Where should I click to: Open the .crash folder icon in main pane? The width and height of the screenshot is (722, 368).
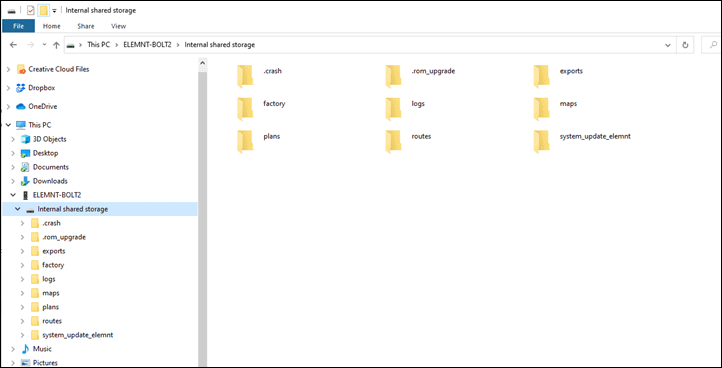pyautogui.click(x=245, y=76)
